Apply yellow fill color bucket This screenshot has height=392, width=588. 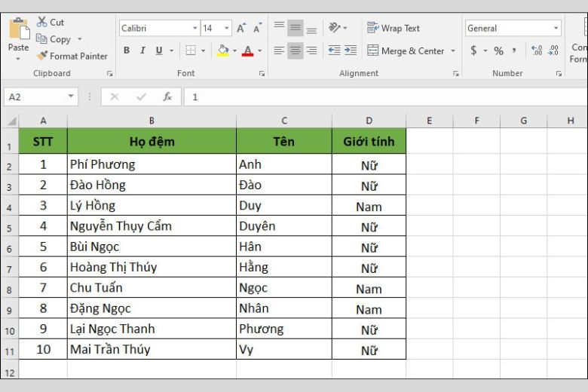(x=222, y=51)
